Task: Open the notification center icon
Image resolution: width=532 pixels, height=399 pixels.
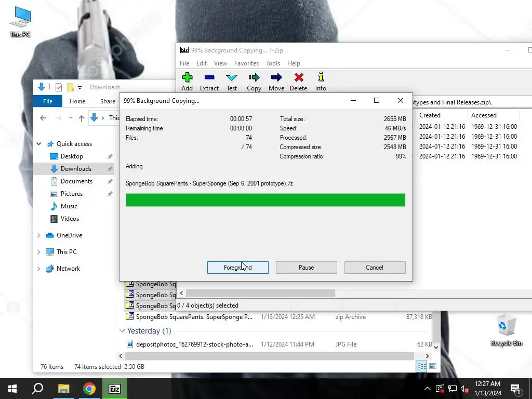Action: (x=516, y=389)
